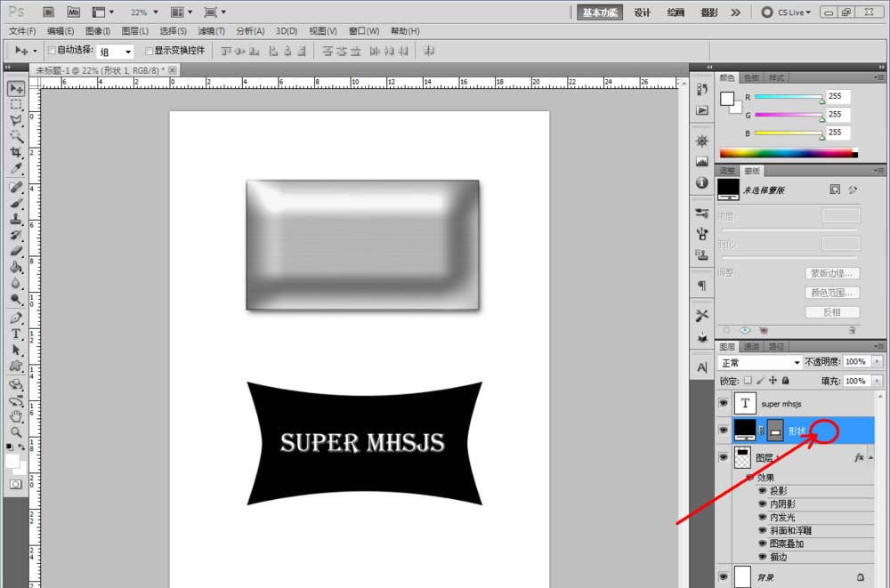Viewport: 890px width, 588px height.
Task: Hide the 背景 layer
Action: coord(723,576)
